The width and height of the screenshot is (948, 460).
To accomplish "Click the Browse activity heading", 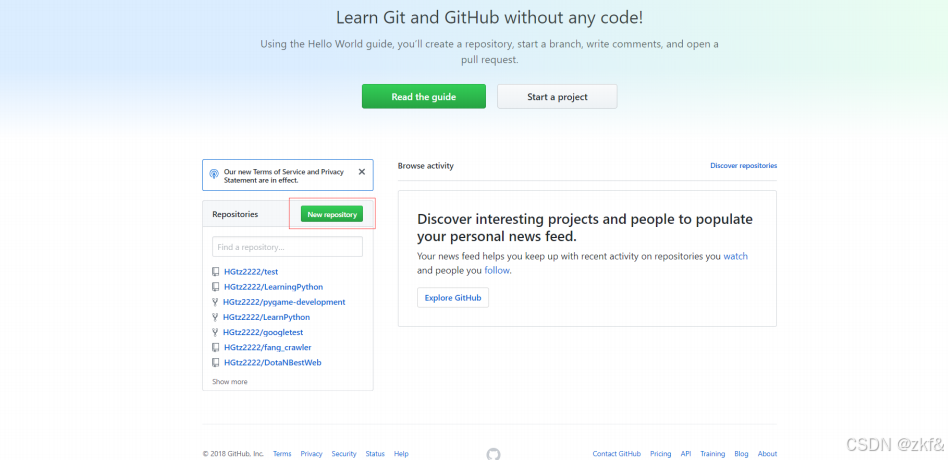I will click(426, 166).
